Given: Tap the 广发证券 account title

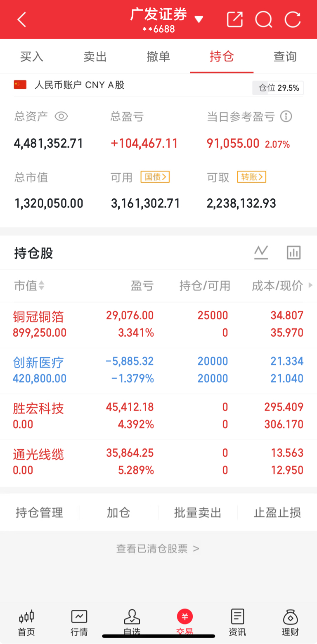Looking at the screenshot, I should [159, 14].
